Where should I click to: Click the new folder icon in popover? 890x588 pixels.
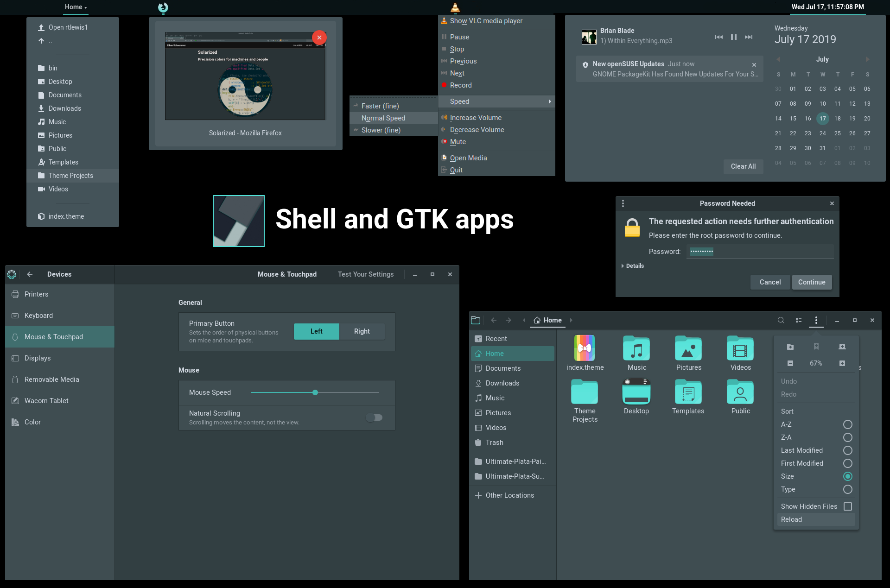click(790, 347)
